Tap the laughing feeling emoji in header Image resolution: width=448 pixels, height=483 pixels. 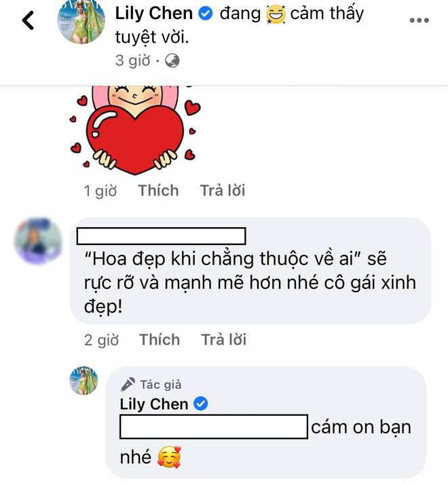(x=276, y=15)
